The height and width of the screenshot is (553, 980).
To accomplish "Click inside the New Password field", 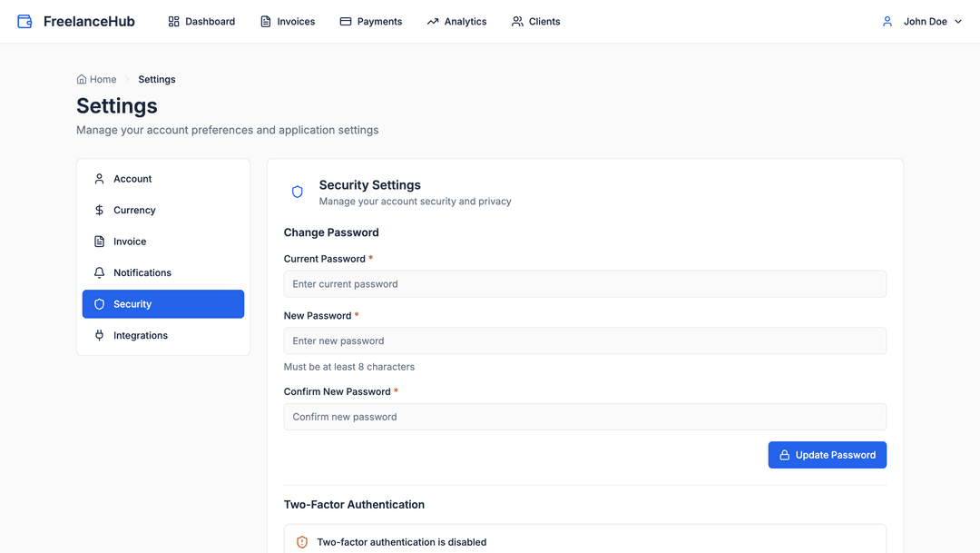I will 585,341.
